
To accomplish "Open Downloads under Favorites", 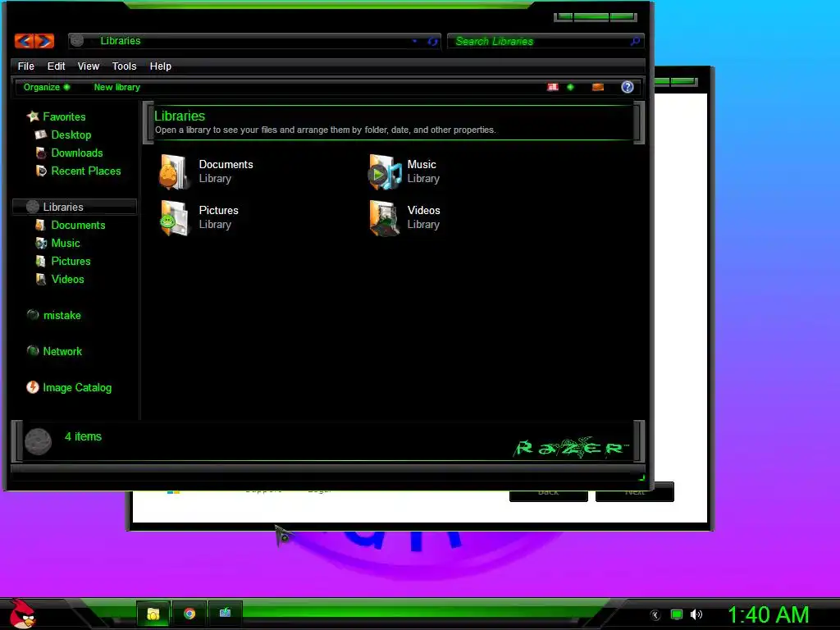I will coord(76,153).
